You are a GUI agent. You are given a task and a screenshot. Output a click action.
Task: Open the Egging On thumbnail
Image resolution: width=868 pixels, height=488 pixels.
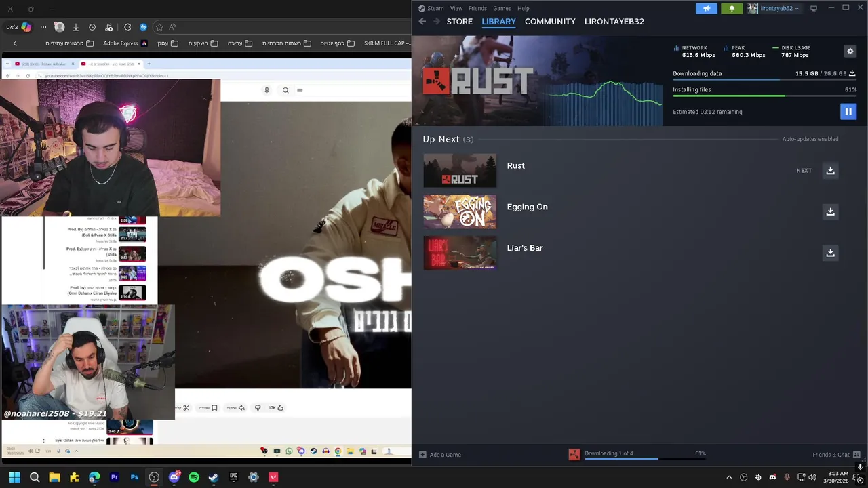point(460,211)
